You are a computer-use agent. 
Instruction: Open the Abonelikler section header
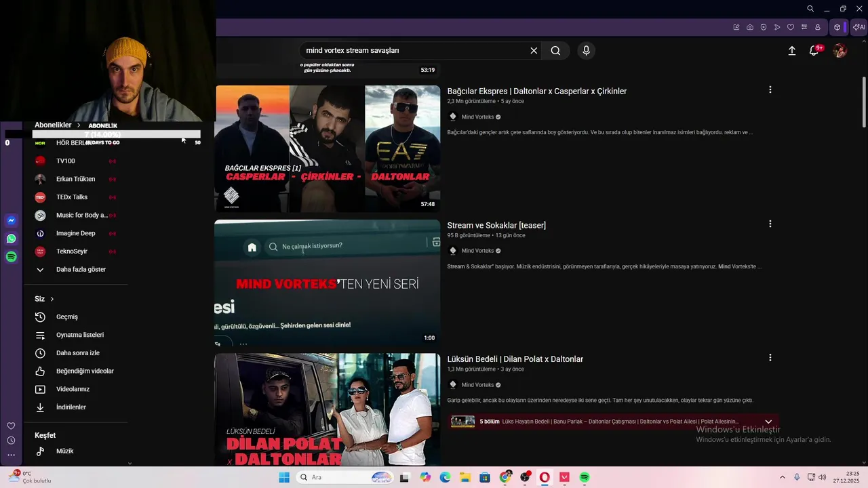pyautogui.click(x=58, y=125)
